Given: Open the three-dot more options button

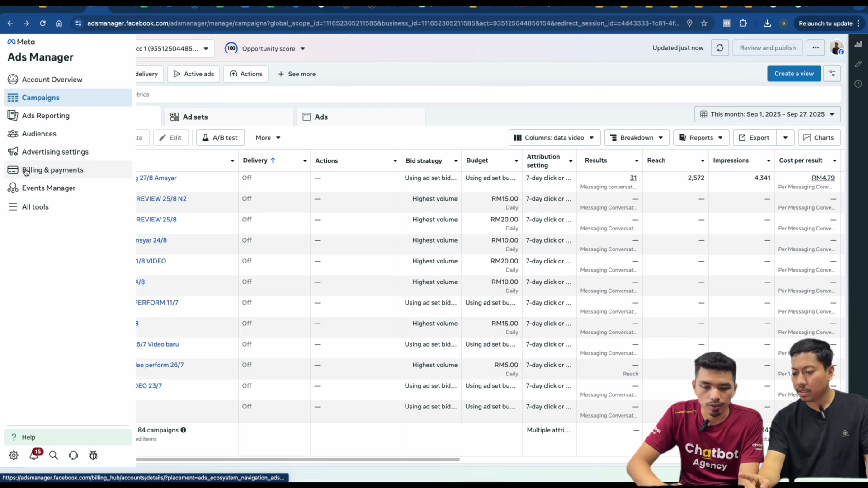Looking at the screenshot, I should (x=816, y=48).
